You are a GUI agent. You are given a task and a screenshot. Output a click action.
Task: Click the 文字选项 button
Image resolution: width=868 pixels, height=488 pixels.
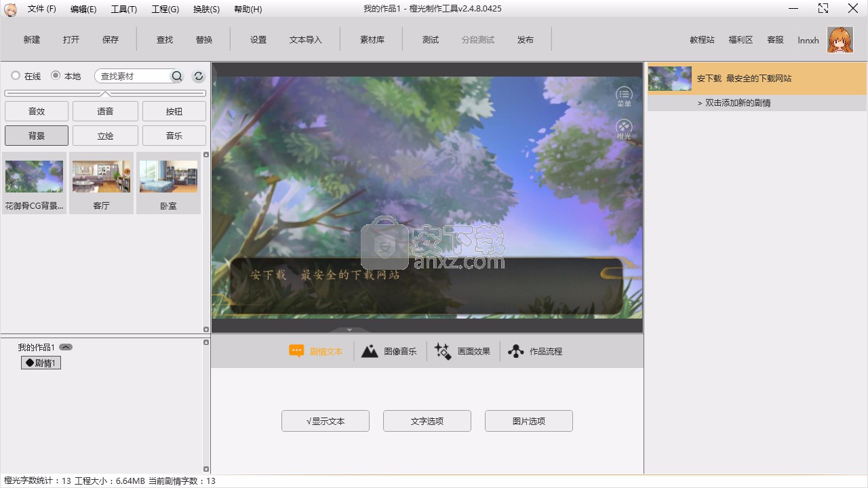click(x=427, y=421)
